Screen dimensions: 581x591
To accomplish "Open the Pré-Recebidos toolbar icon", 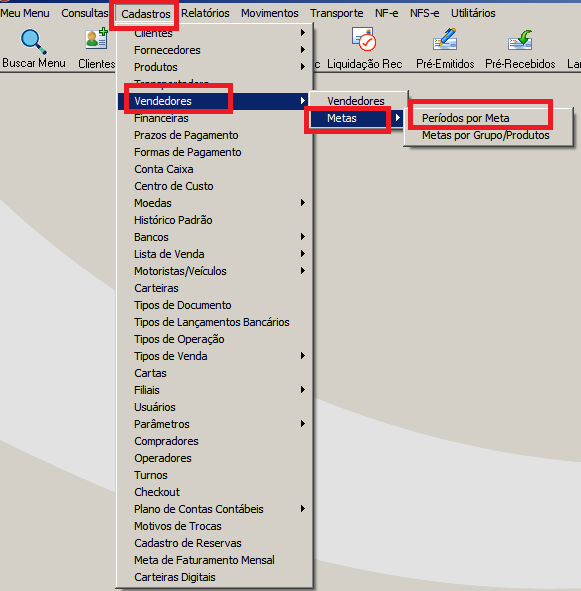I will coord(520,40).
